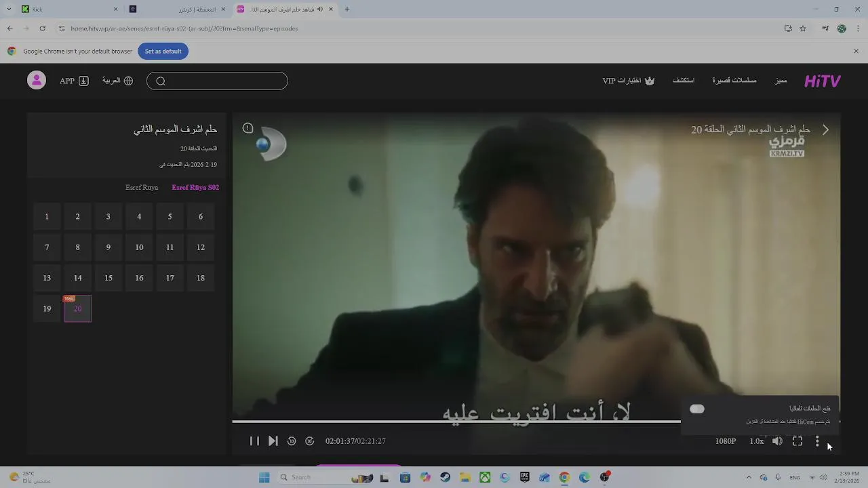868x488 pixels.
Task: Open the HiTV home logo
Action: (823, 81)
